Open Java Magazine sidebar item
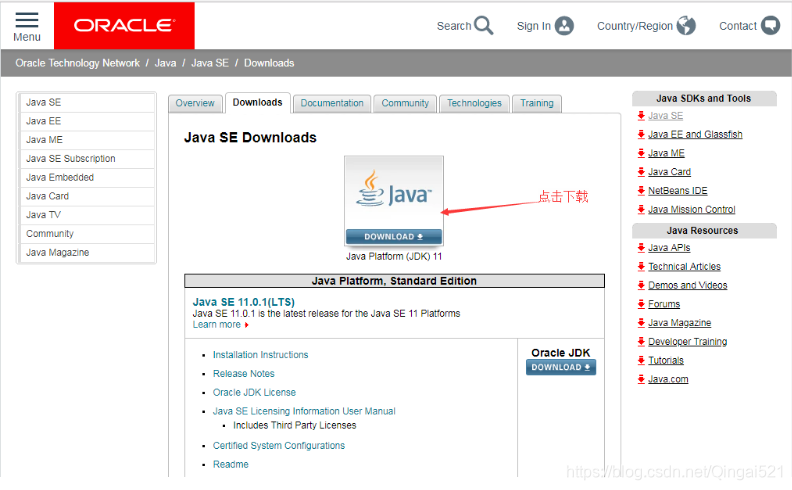792x490 pixels. 87,253
